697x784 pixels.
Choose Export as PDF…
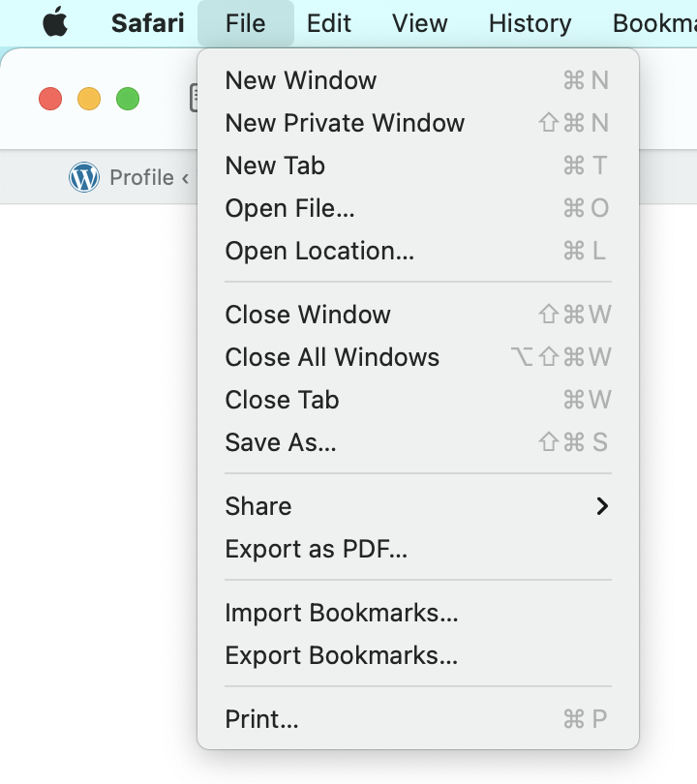click(418, 549)
